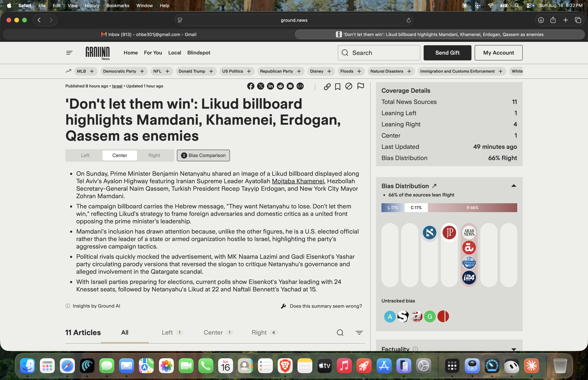Image resolution: width=588 pixels, height=380 pixels.
Task: Share article on Facebook
Action: pos(251,86)
